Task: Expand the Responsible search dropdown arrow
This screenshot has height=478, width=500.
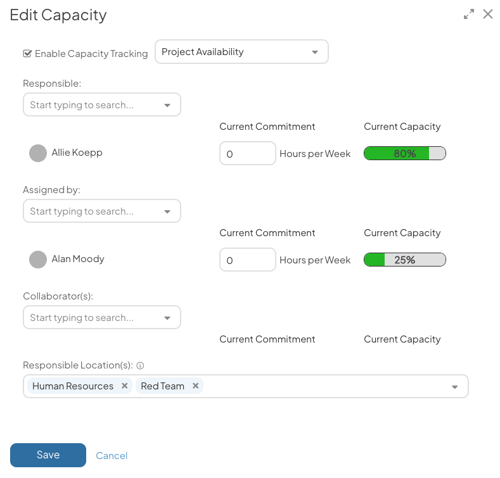Action: (x=167, y=105)
